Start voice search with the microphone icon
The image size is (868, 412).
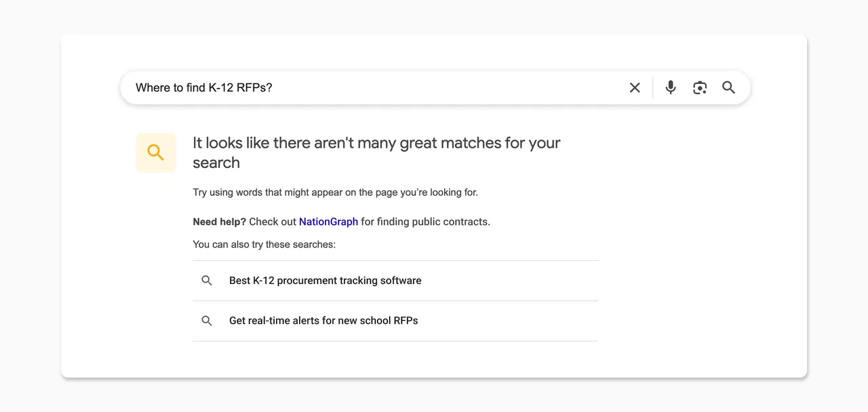[671, 87]
